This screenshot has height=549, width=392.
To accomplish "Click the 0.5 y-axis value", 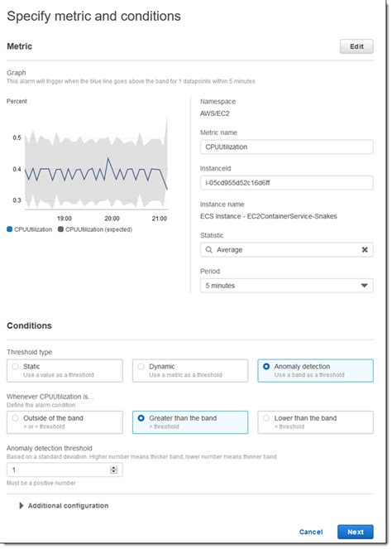I will point(17,137).
